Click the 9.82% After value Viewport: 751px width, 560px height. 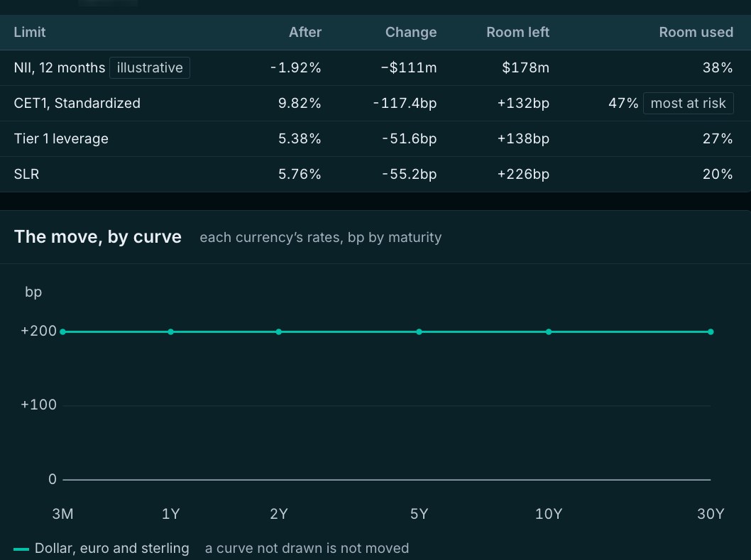tap(300, 103)
